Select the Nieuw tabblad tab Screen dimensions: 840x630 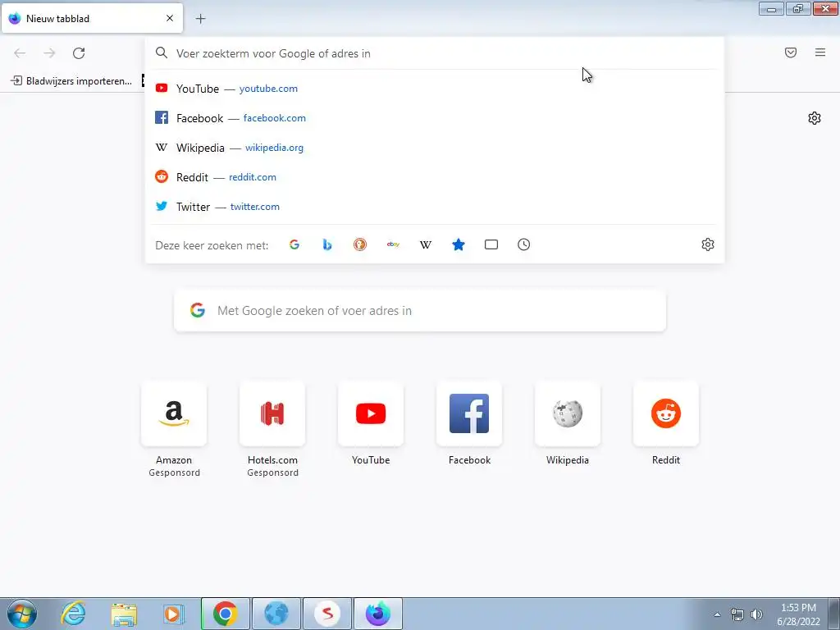click(x=92, y=18)
